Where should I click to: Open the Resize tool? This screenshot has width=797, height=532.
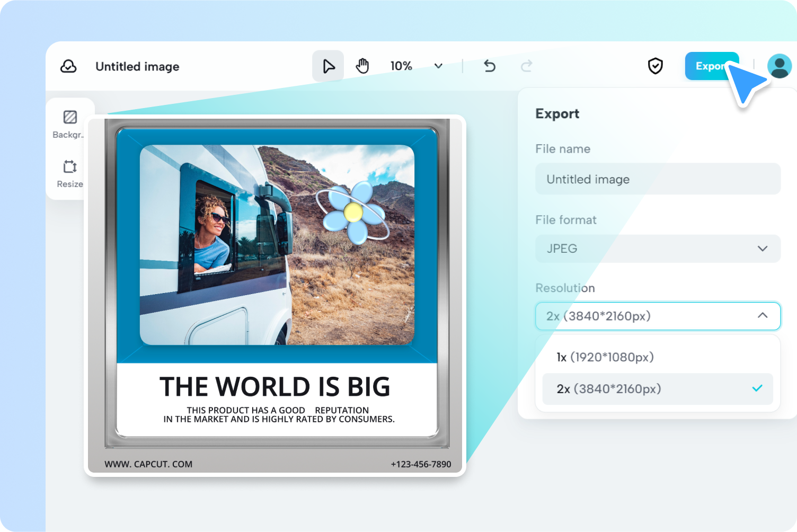pyautogui.click(x=70, y=174)
